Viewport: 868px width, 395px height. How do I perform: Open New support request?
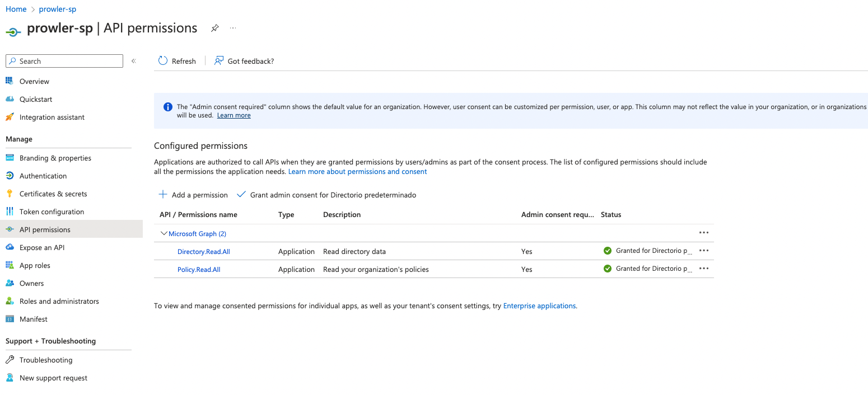tap(53, 377)
